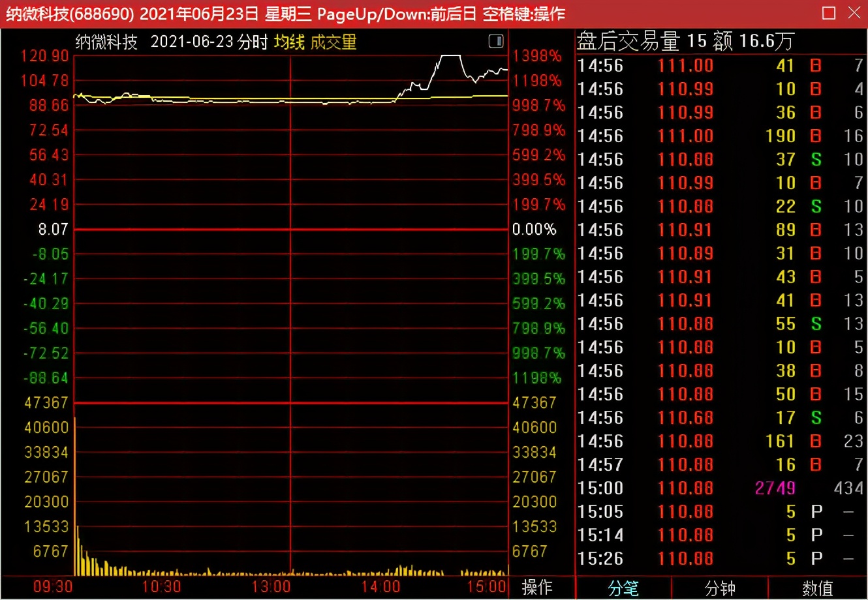Maximize the 纳微科技 window
Image resolution: width=868 pixels, height=600 pixels.
coord(829,13)
